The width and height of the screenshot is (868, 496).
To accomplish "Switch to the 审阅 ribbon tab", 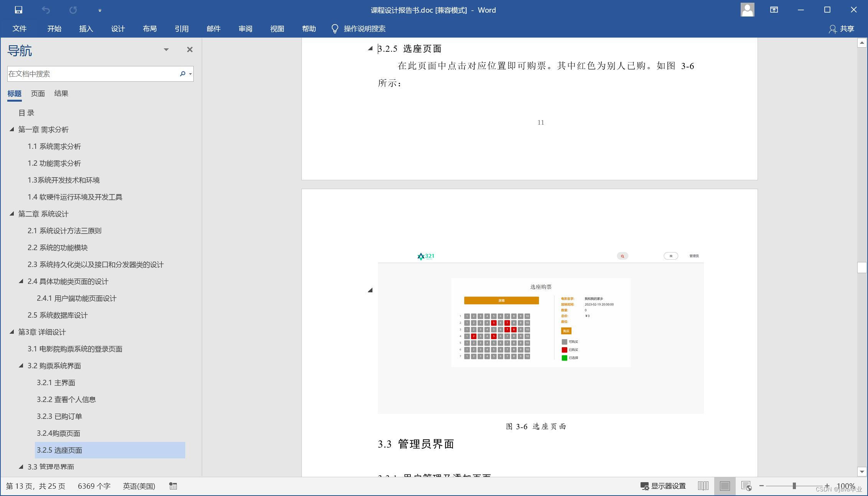I will 245,29.
